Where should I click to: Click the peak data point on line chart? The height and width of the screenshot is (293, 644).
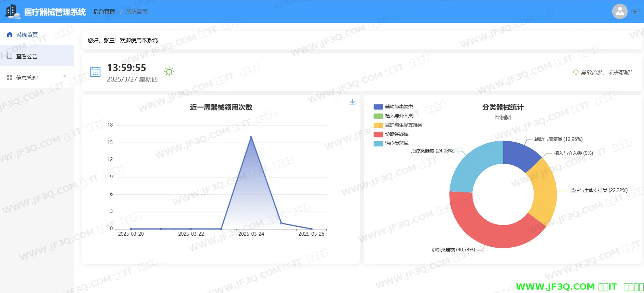[251, 137]
